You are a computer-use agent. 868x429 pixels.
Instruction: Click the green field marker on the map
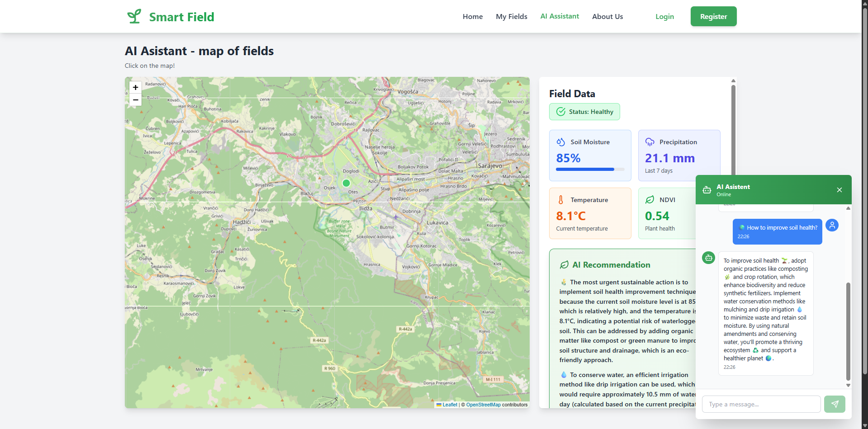pos(346,183)
